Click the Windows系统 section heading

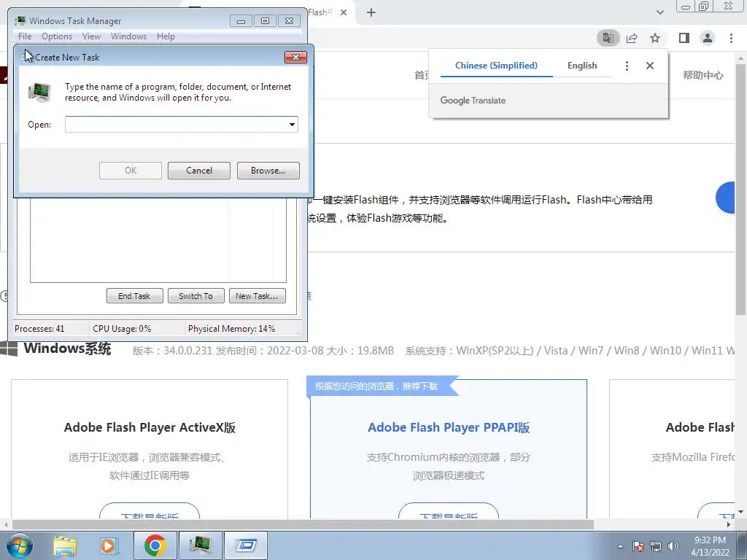tap(67, 349)
